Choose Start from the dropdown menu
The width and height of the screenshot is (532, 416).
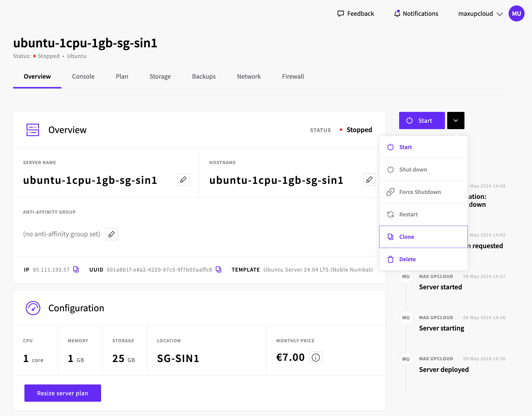423,147
